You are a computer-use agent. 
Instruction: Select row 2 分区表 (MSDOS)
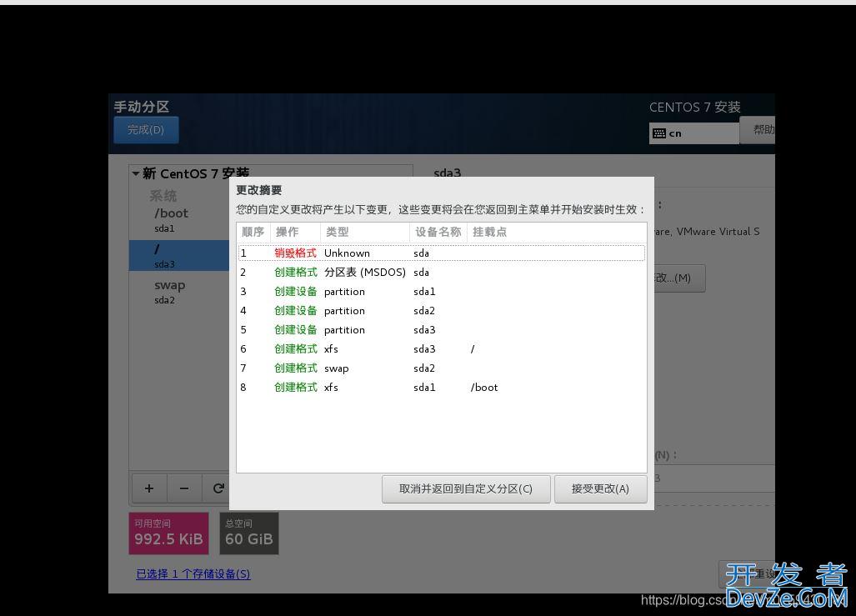click(x=442, y=272)
